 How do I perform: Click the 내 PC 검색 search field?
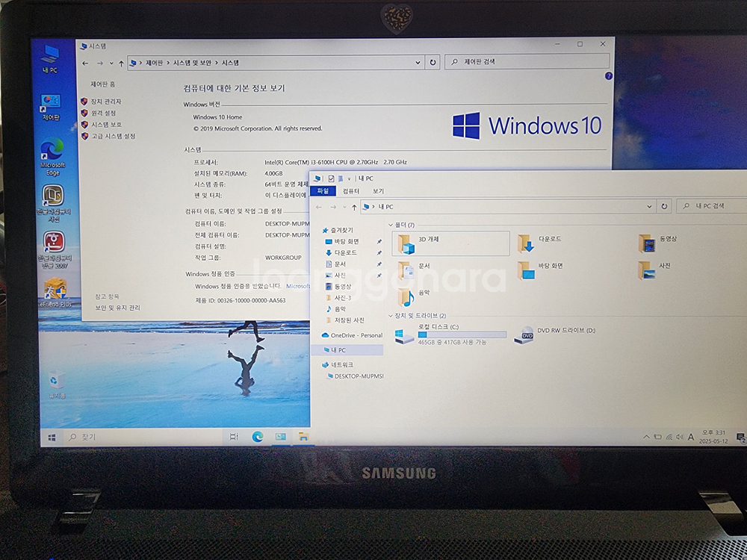click(711, 206)
